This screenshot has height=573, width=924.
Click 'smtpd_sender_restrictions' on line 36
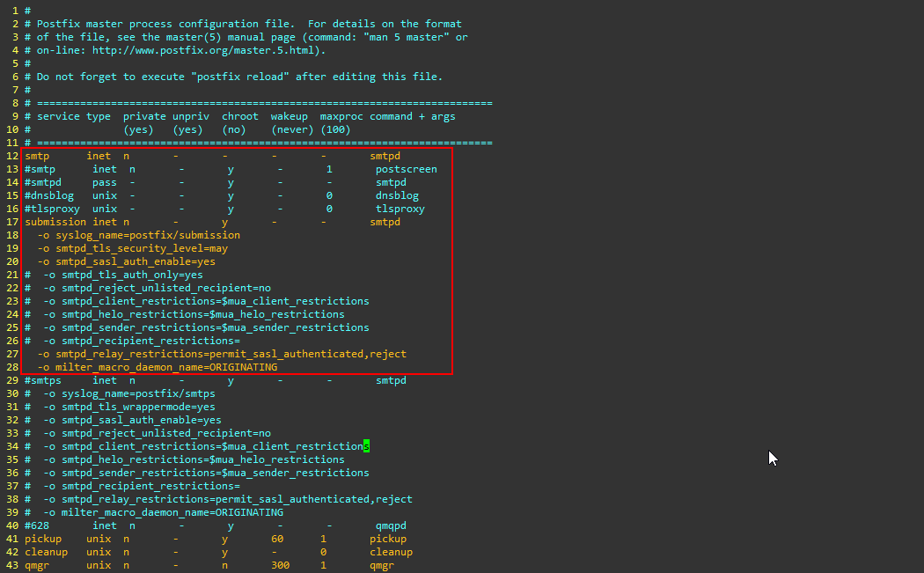138,473
